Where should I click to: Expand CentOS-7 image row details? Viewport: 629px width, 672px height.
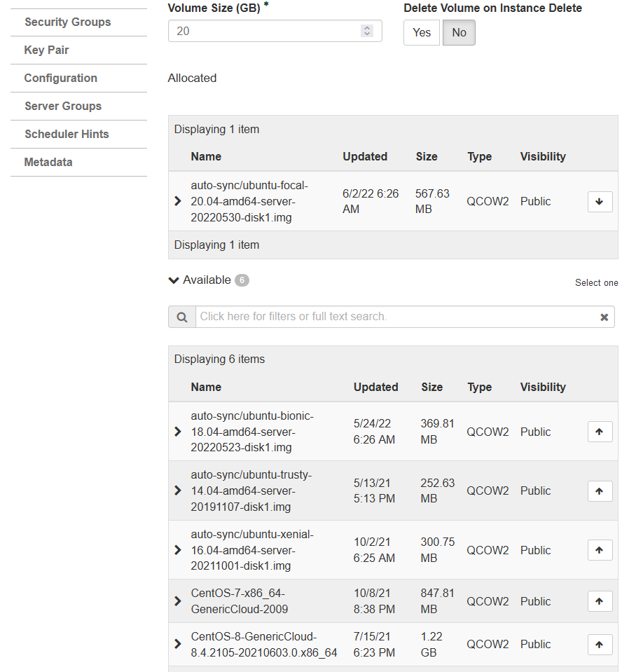tap(178, 601)
